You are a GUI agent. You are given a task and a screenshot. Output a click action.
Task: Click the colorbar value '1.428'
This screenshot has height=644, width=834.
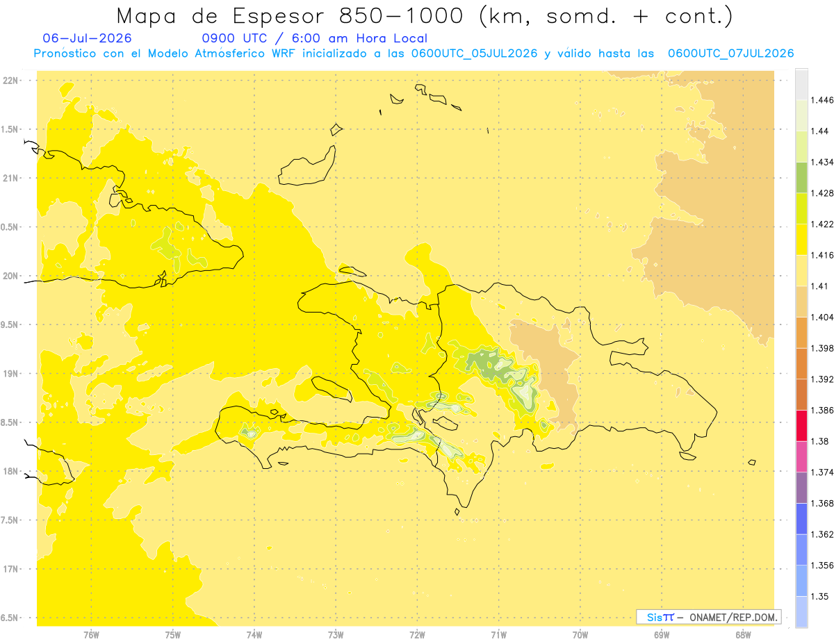821,193
